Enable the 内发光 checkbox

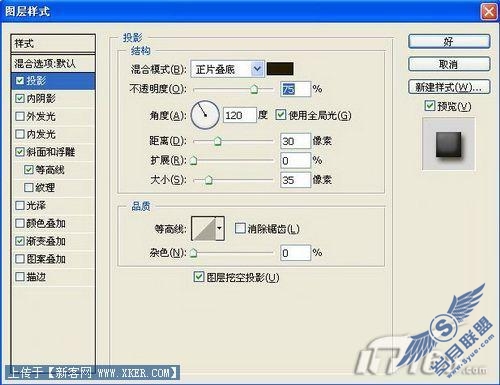pyautogui.click(x=20, y=134)
